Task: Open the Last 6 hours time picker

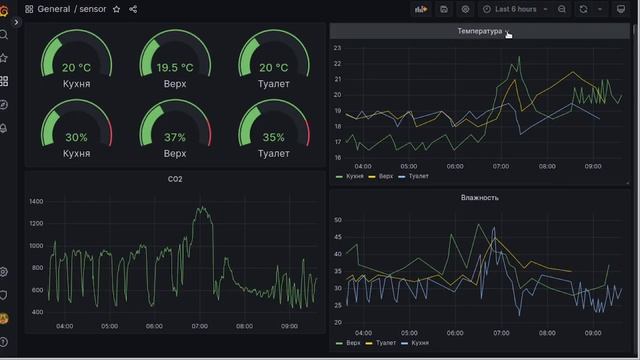Action: tap(515, 9)
